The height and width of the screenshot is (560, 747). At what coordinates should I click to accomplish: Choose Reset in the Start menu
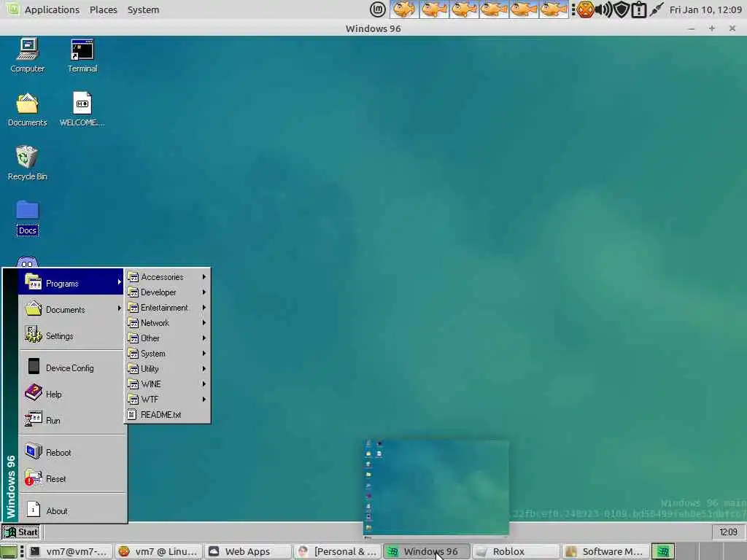point(71,478)
